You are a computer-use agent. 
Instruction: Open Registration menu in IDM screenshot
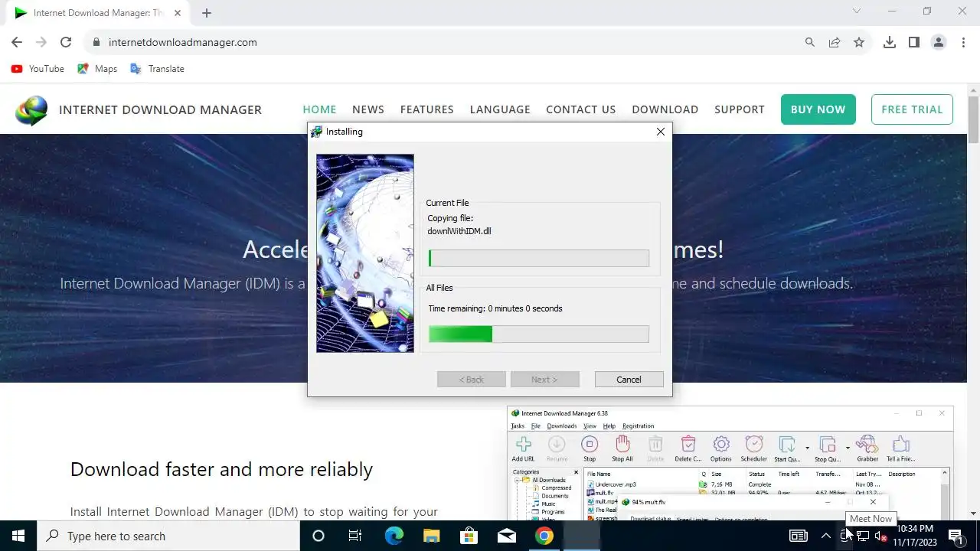[x=639, y=426]
